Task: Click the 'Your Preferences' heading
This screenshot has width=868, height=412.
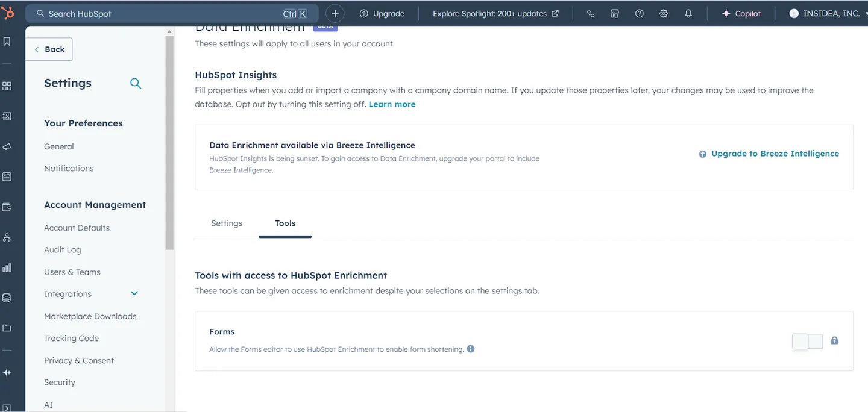Action: pyautogui.click(x=83, y=123)
